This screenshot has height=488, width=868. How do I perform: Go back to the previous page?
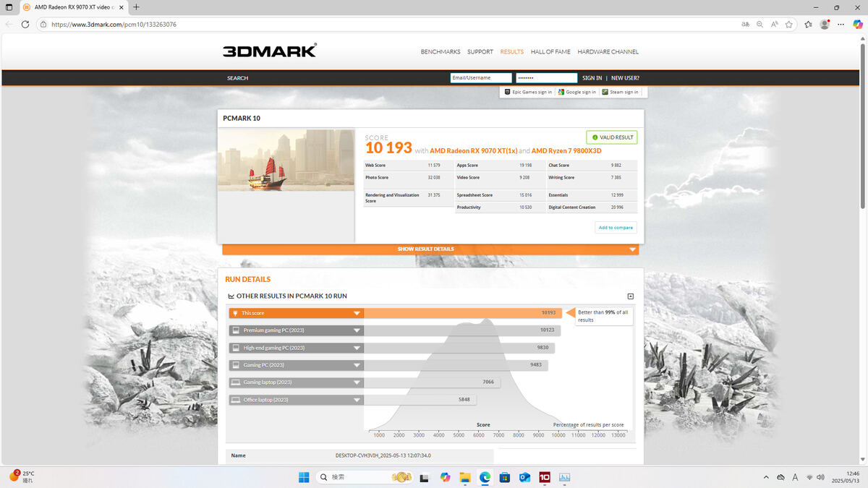click(9, 24)
